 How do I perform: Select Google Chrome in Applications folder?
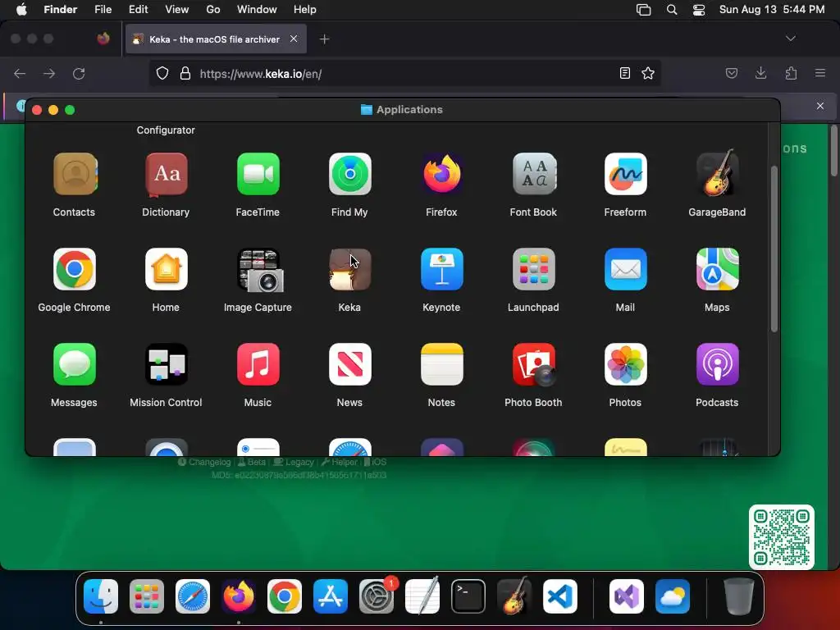click(x=75, y=269)
